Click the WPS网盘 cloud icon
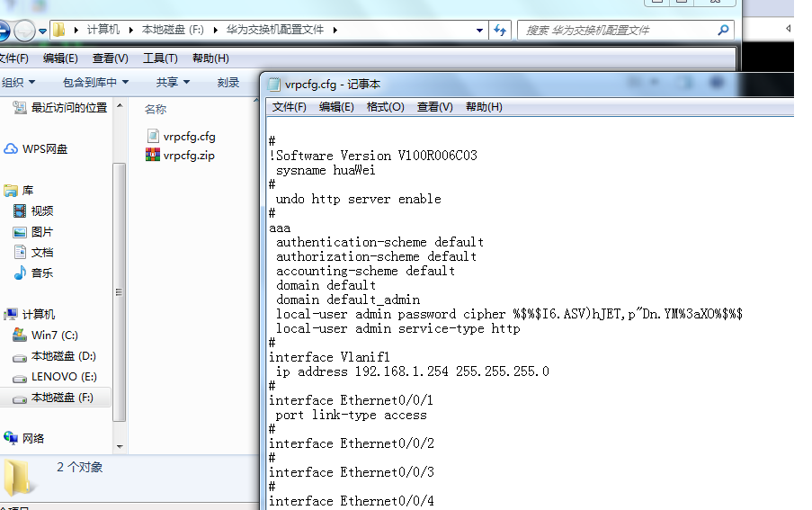The height and width of the screenshot is (510, 812). tap(11, 149)
